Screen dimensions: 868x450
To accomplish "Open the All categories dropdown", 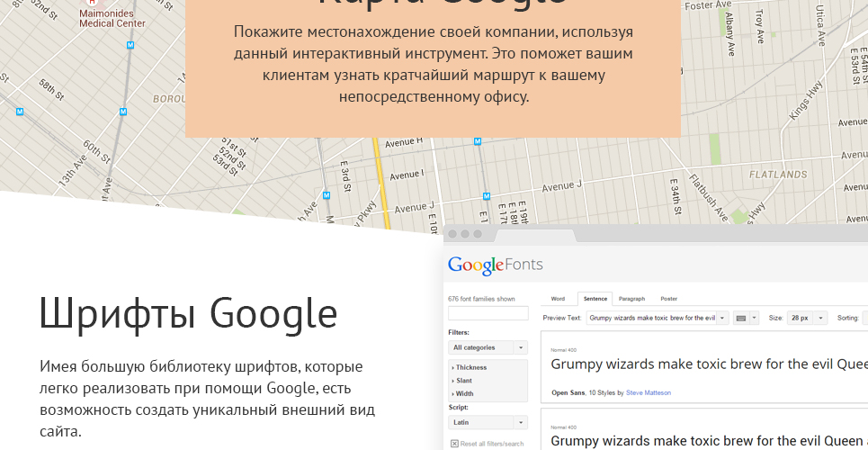I will coord(488,347).
